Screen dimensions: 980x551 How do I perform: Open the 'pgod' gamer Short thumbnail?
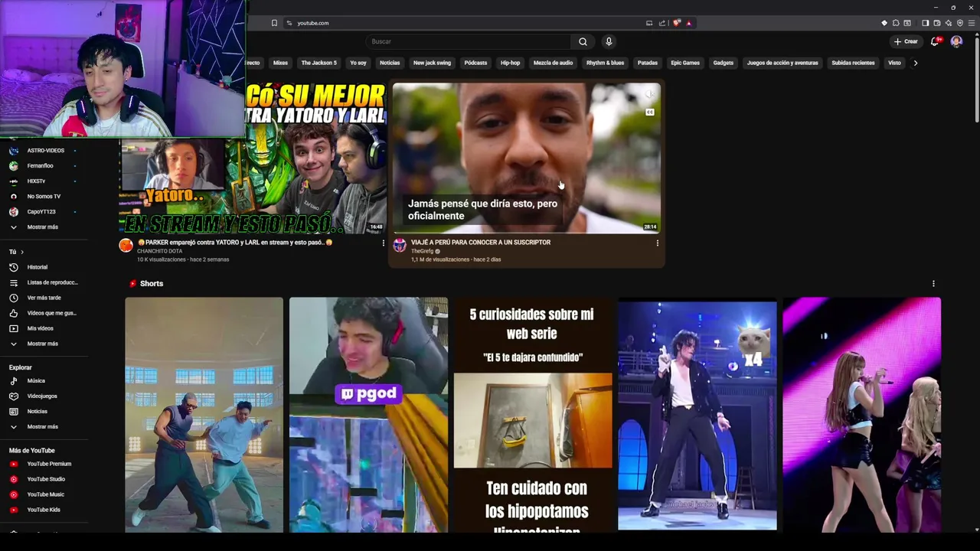pos(368,414)
